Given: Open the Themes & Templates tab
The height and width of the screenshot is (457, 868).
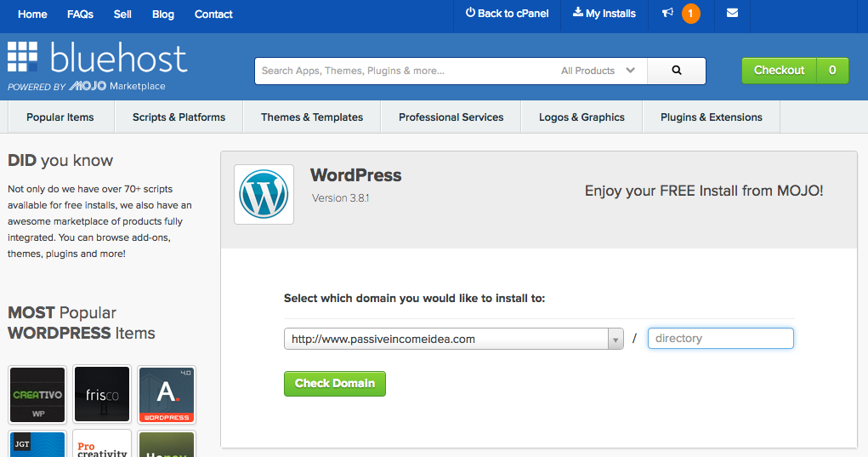Looking at the screenshot, I should 312,117.
